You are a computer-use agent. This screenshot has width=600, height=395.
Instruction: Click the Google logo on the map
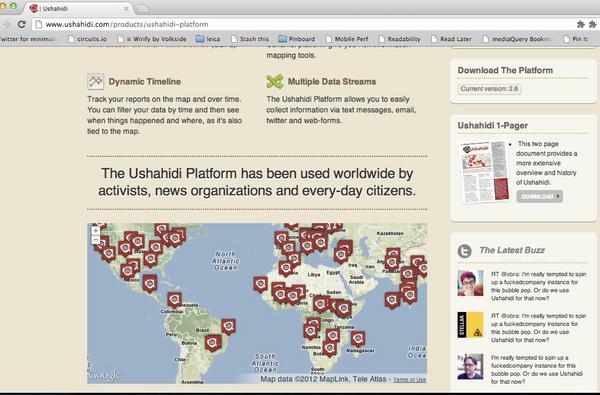pyautogui.click(x=104, y=375)
